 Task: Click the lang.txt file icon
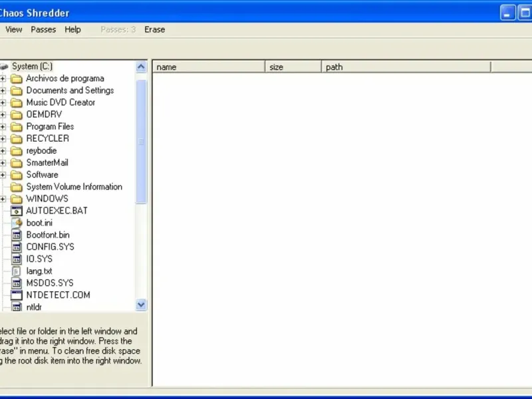coord(16,271)
